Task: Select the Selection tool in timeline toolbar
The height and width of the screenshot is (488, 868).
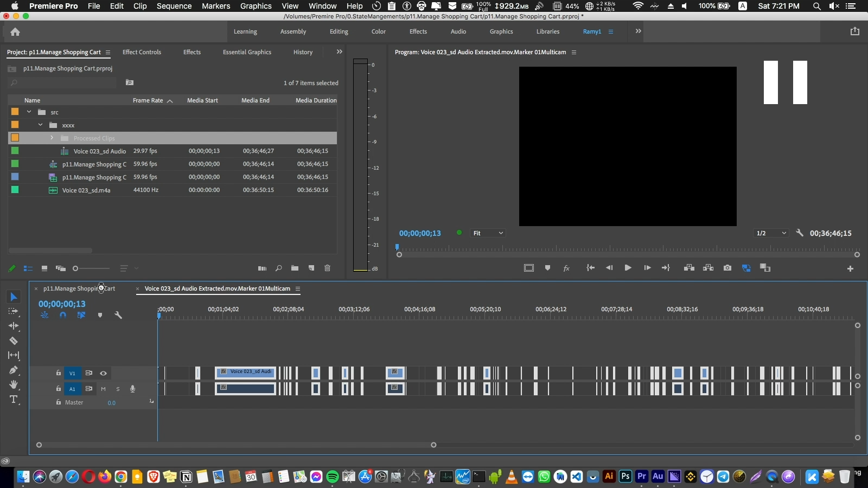Action: click(14, 297)
